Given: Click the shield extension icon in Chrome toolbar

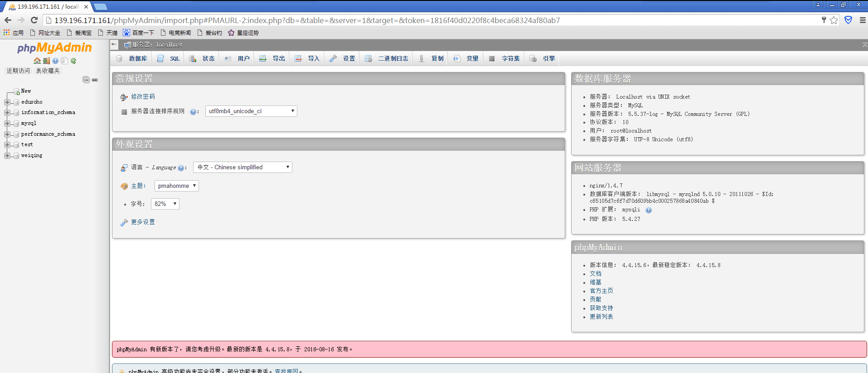Looking at the screenshot, I should coord(849,20).
